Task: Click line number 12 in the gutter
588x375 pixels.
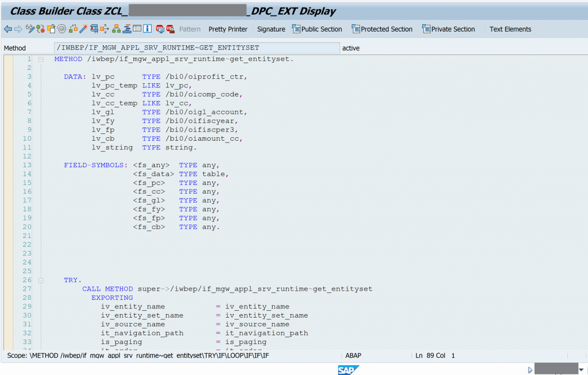Action: (27, 156)
